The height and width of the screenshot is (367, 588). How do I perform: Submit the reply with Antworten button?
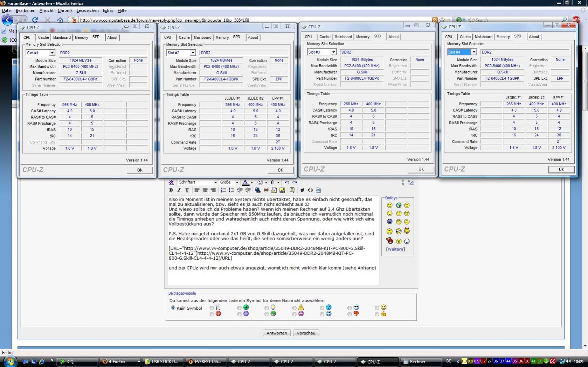277,333
